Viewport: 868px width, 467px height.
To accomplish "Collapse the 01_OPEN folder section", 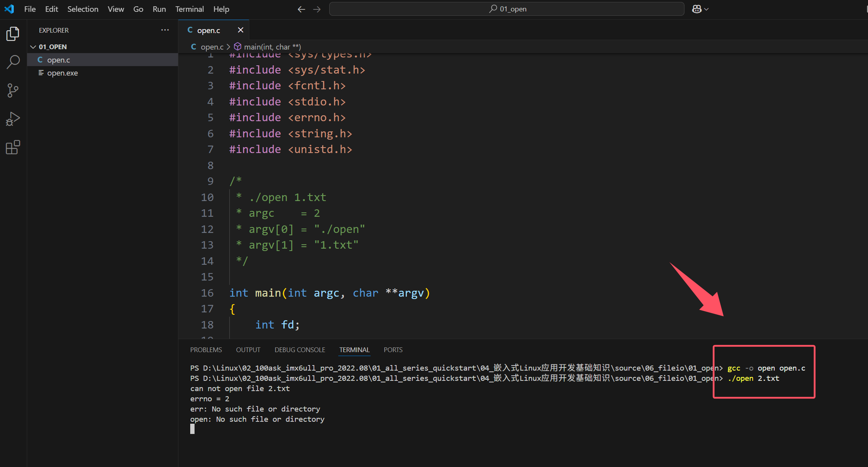I will coord(33,47).
